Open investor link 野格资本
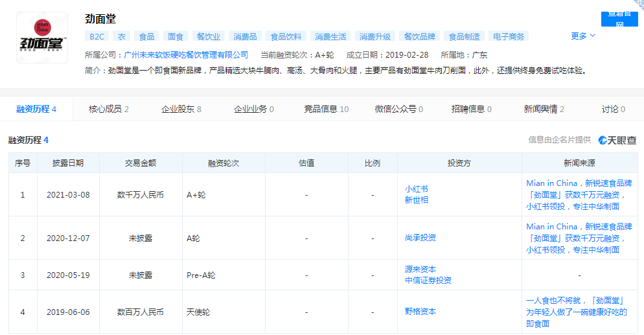Image resolution: width=644 pixels, height=335 pixels. [420, 312]
